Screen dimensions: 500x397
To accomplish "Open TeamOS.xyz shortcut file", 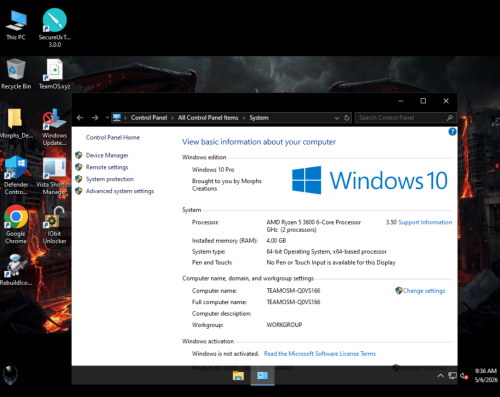I will pyautogui.click(x=55, y=74).
